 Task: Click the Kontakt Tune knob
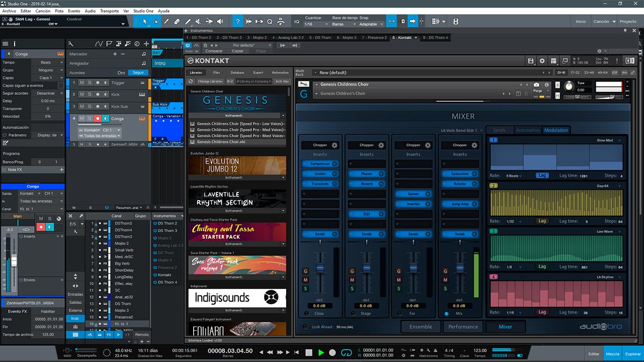[569, 86]
